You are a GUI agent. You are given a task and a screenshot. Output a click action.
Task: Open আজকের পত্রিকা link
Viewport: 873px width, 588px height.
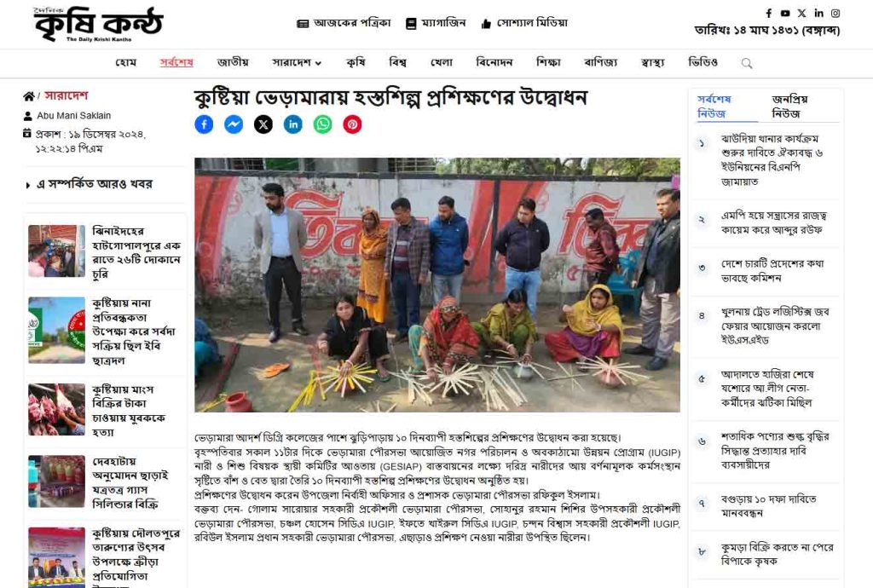pos(344,23)
